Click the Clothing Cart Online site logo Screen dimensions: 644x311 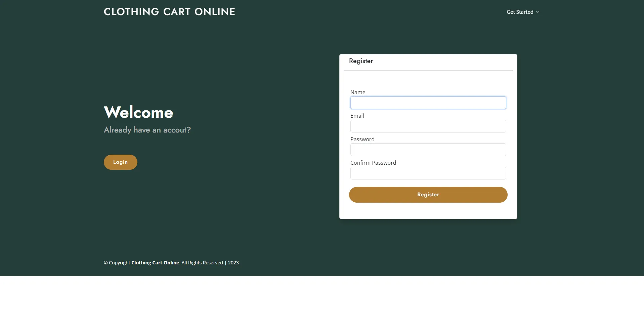(169, 12)
